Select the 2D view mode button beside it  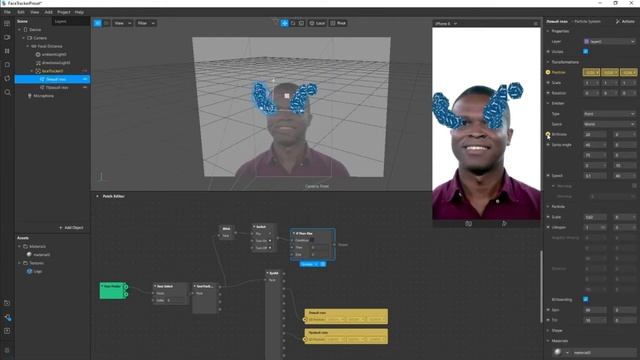point(106,23)
